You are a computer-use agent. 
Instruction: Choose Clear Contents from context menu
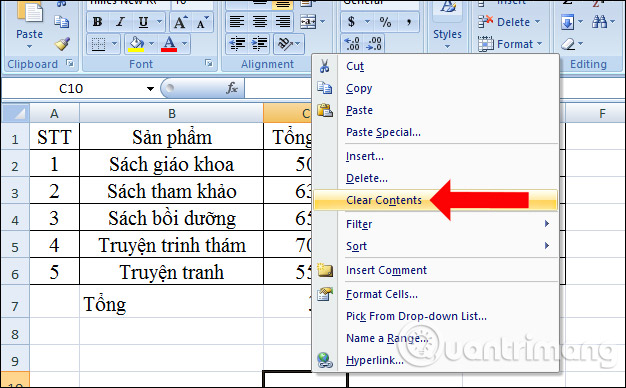(435, 200)
